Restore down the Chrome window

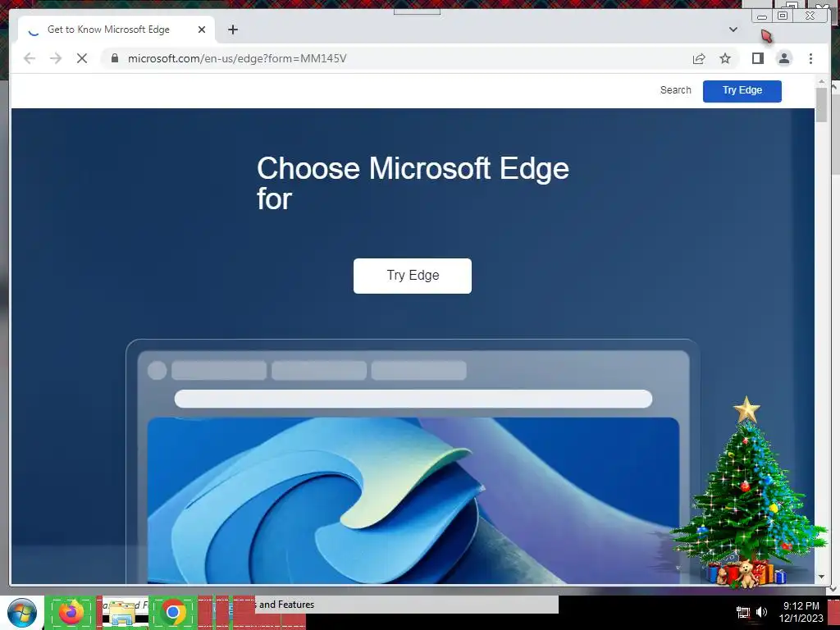click(782, 16)
